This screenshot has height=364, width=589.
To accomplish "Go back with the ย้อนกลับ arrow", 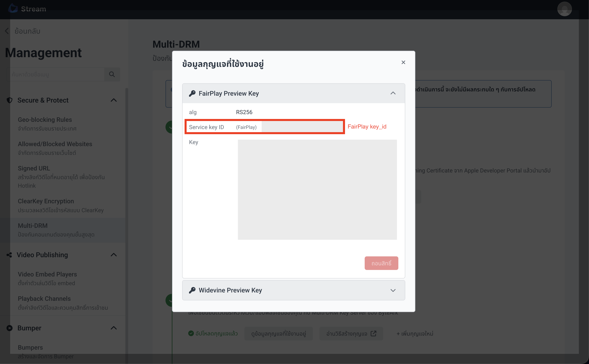I will (x=7, y=31).
